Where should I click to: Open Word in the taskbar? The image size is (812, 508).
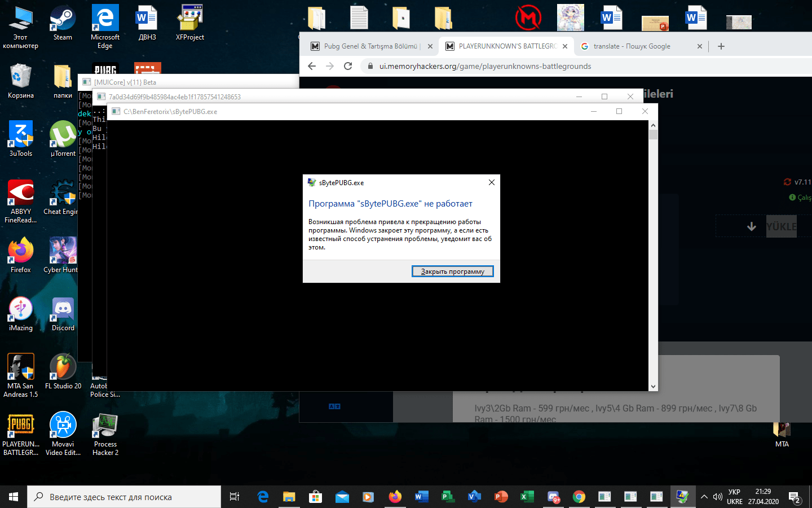[421, 497]
